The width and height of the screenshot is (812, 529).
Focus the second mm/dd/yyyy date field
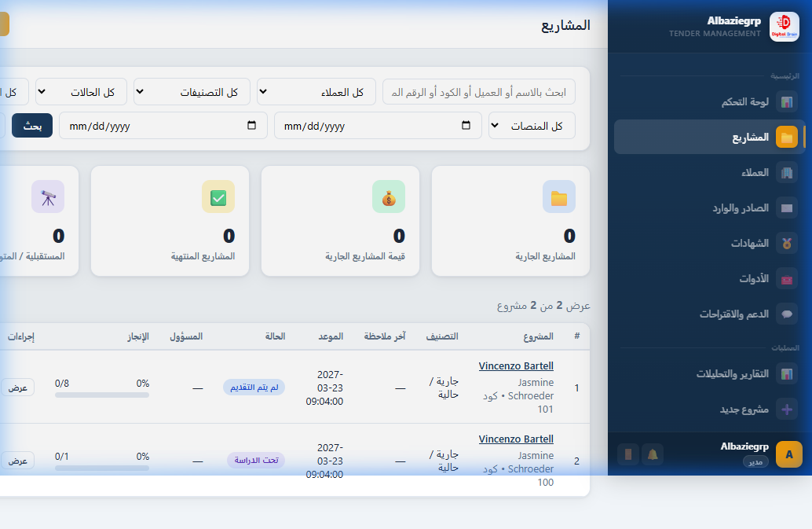(163, 126)
